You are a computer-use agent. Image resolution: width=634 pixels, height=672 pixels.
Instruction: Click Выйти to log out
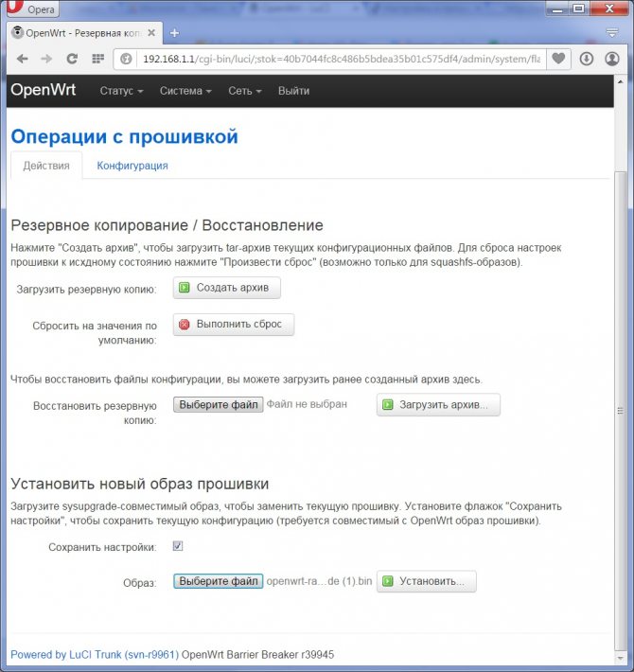coord(293,91)
